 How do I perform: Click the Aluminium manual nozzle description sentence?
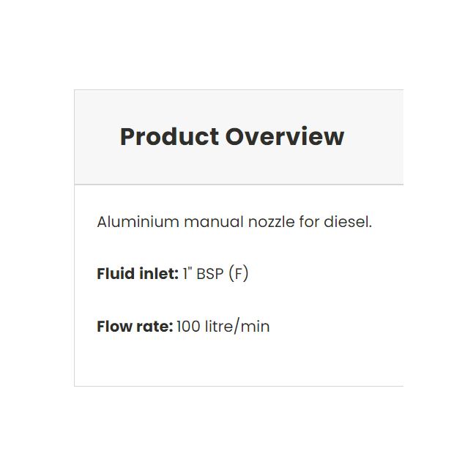coord(234,222)
